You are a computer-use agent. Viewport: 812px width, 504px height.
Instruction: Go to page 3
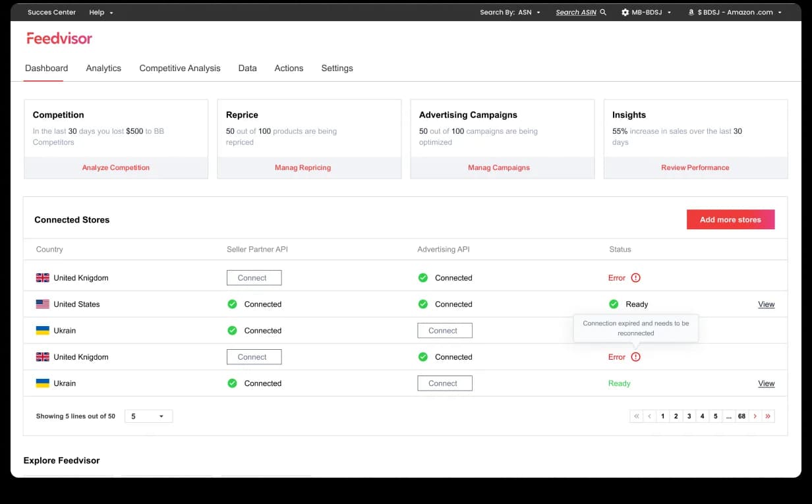click(689, 416)
